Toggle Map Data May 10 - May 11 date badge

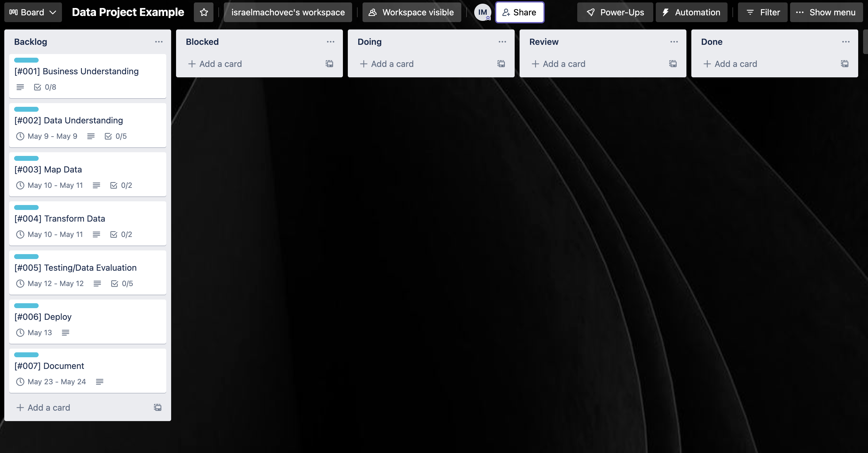coord(49,185)
